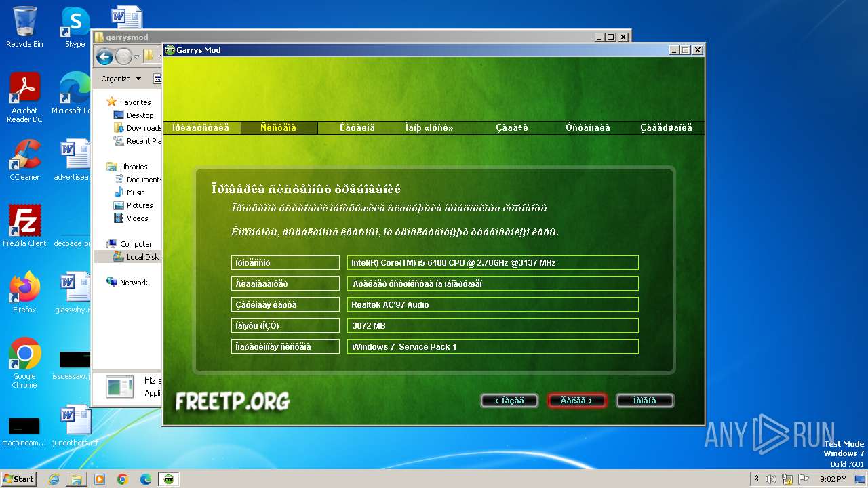868x488 pixels.
Task: Launch Google Chrome desktop icon
Action: click(x=24, y=363)
